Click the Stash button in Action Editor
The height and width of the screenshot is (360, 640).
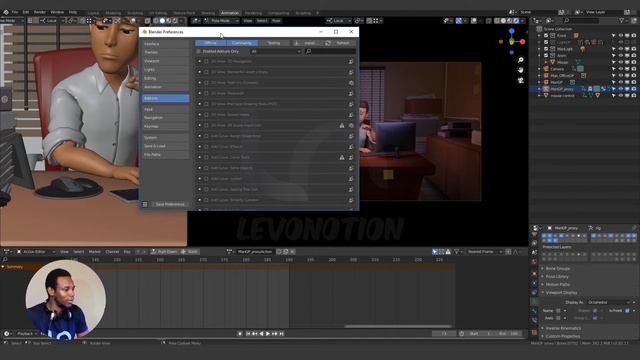tap(189, 252)
